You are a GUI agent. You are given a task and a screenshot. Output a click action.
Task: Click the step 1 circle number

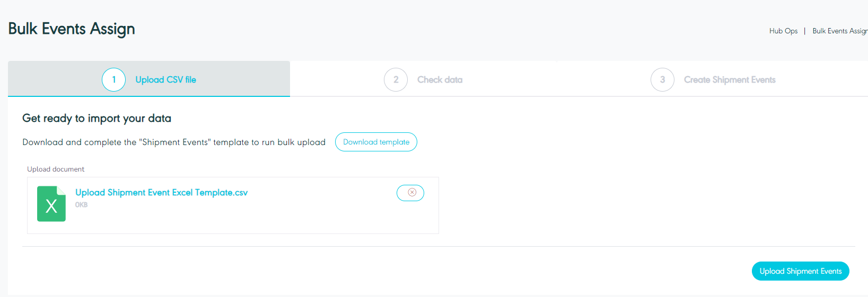[113, 80]
